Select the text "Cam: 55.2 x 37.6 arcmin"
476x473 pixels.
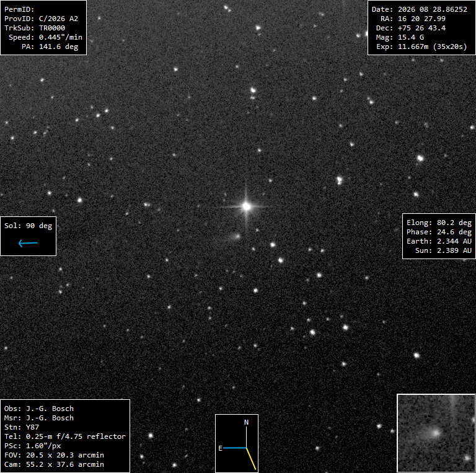coord(54,464)
